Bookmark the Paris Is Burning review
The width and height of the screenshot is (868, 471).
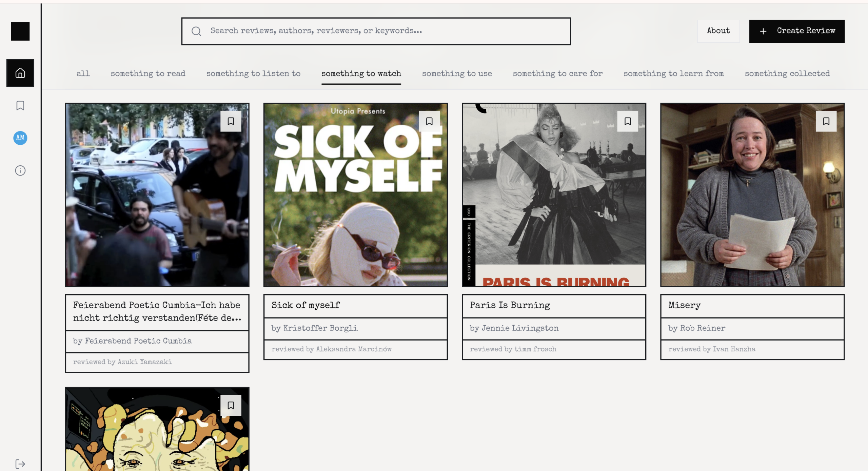(x=628, y=121)
